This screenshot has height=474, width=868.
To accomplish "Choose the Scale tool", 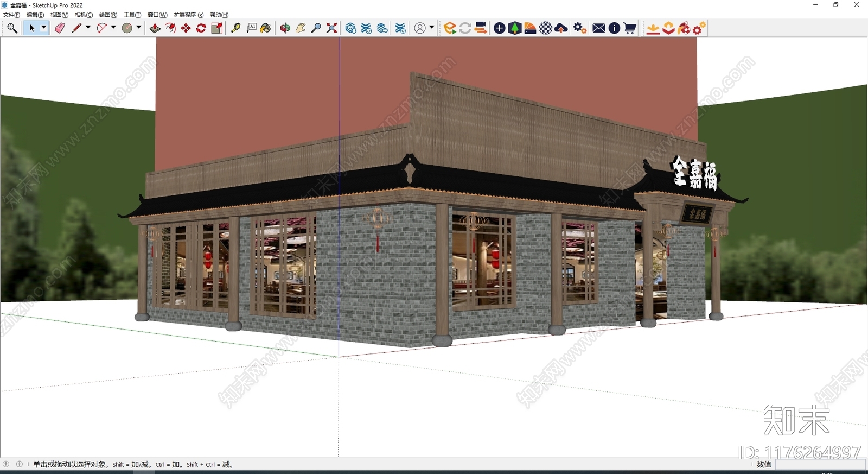I will point(216,28).
